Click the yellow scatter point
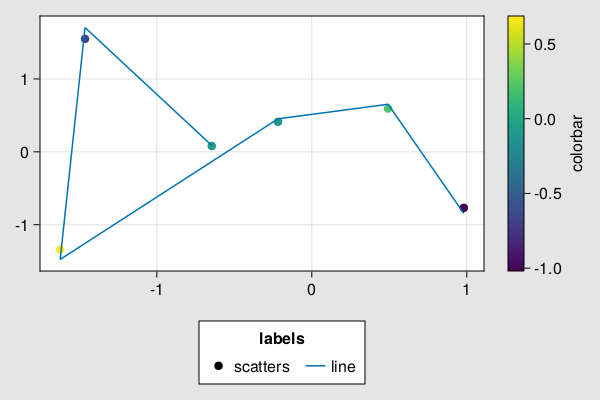Viewport: 600px width, 400px height. 60,250
